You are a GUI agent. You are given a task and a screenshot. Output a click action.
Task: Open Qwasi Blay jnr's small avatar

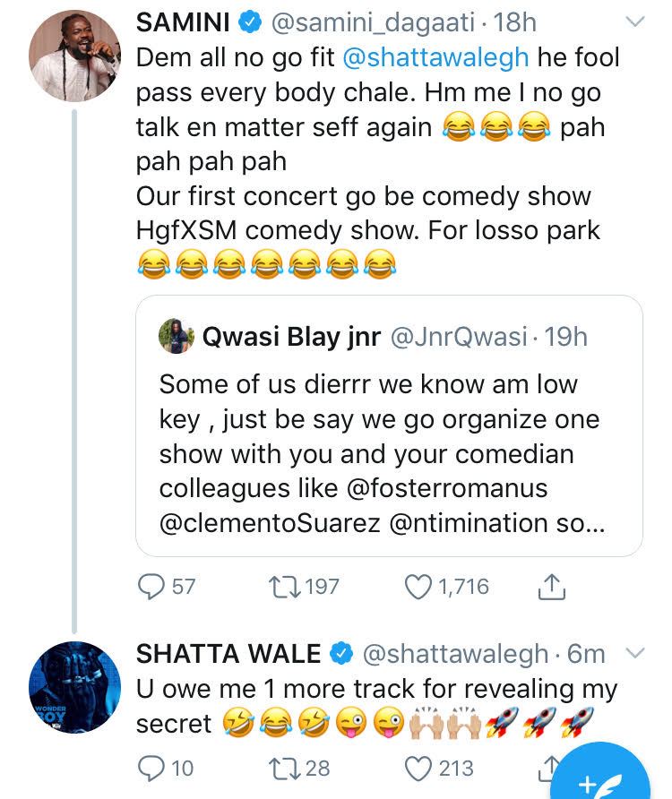tap(177, 337)
